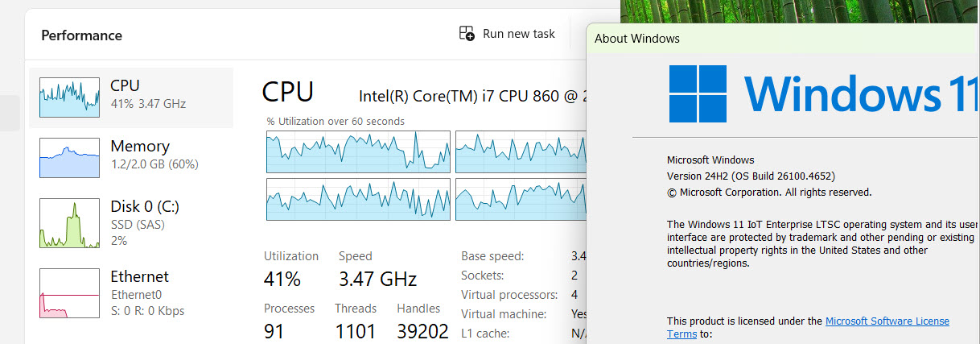Image resolution: width=980 pixels, height=344 pixels.
Task: Select CPU in the performance sidebar
Action: tap(131, 97)
